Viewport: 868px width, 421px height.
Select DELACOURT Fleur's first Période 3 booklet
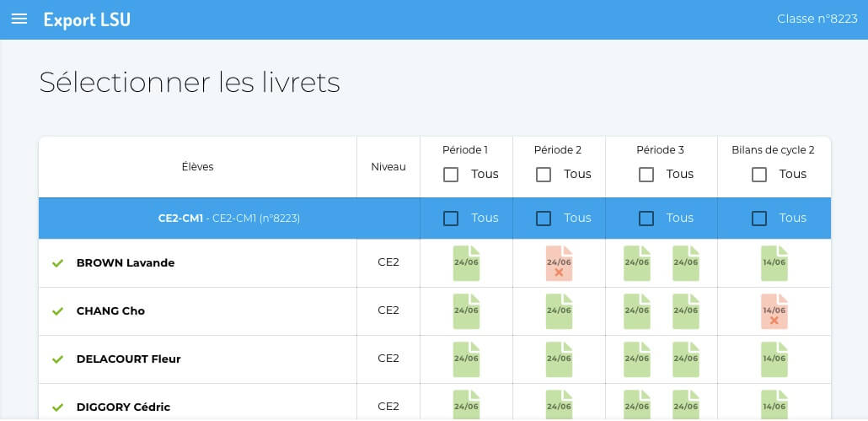[636, 359]
